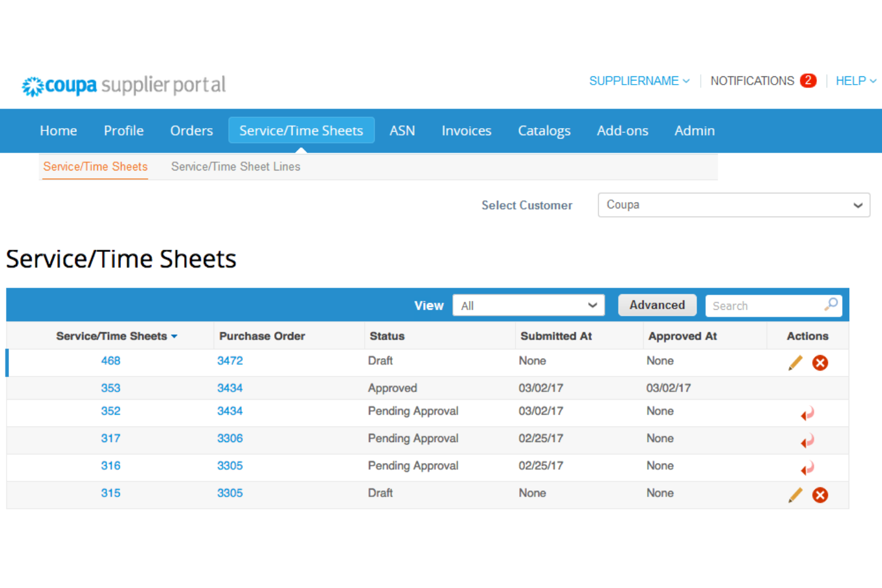
Task: Open the View dropdown showing All
Action: [528, 305]
